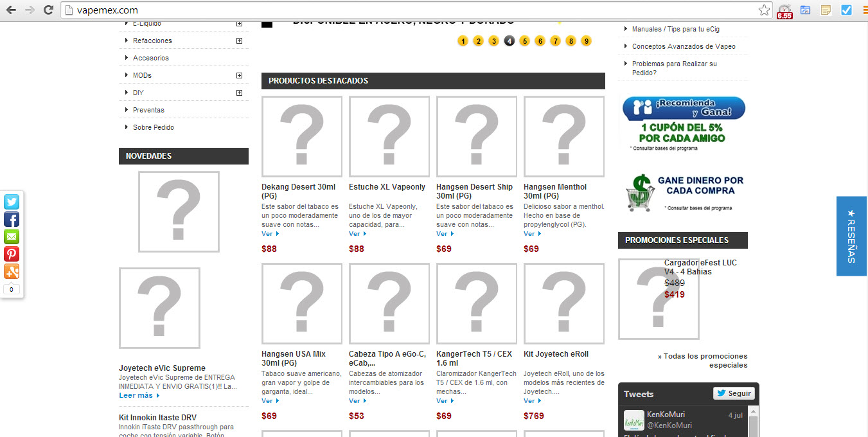Open Manuales / Tips para tu eCig
868x437 pixels.
pos(677,29)
